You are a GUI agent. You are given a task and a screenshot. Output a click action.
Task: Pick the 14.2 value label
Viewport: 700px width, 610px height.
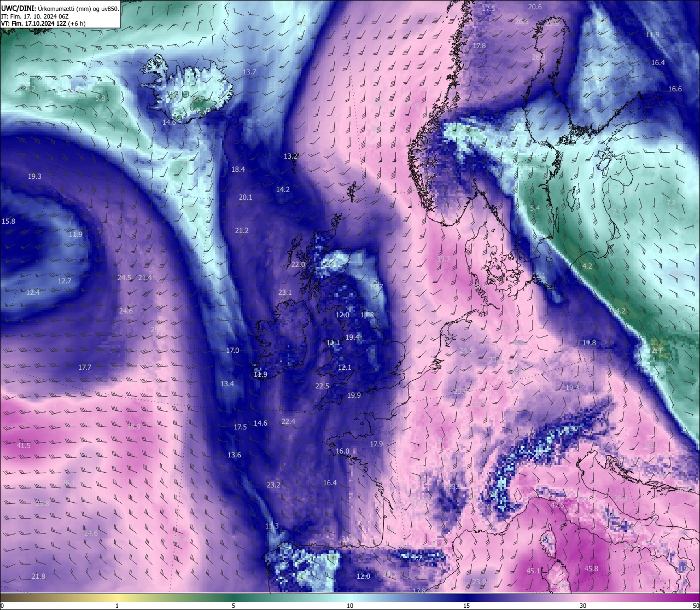click(x=283, y=190)
